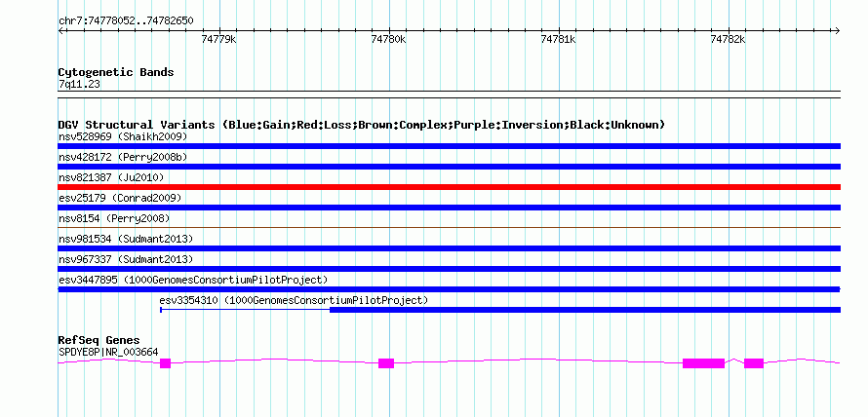Click the blue bar under esv3447895

pyautogui.click(x=449, y=289)
